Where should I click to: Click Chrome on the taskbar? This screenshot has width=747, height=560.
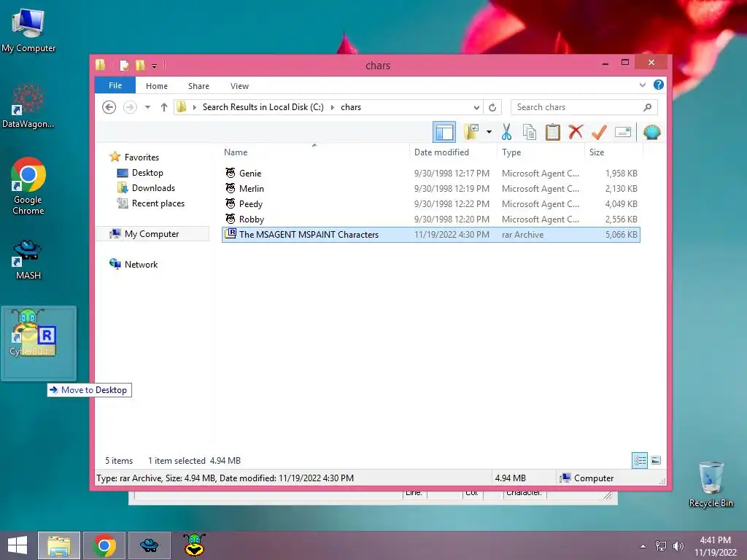pyautogui.click(x=104, y=545)
